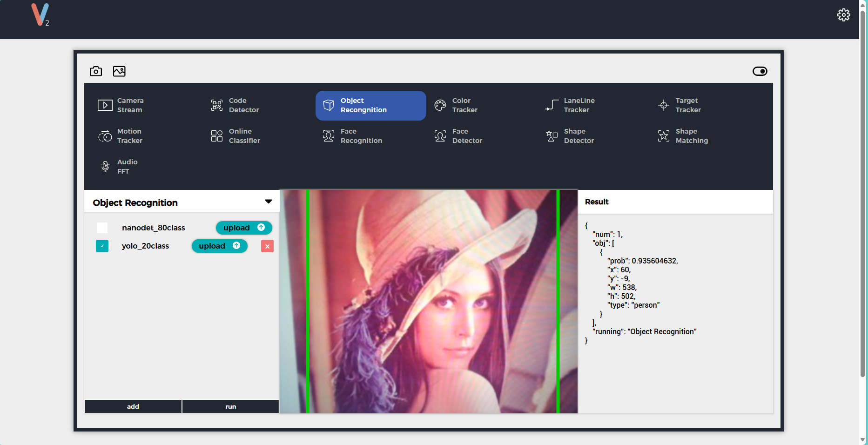The height and width of the screenshot is (445, 868).
Task: Check the nanodet_80class checkbox
Action: point(102,228)
